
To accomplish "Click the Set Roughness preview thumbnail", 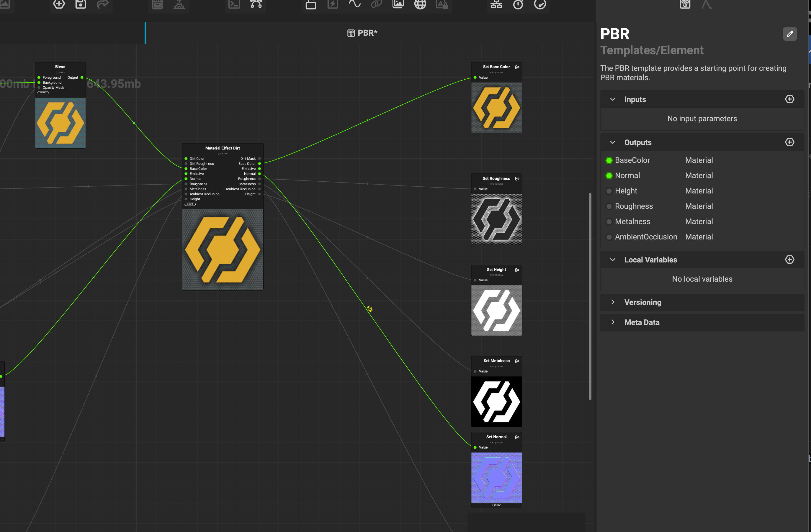I will (x=496, y=219).
